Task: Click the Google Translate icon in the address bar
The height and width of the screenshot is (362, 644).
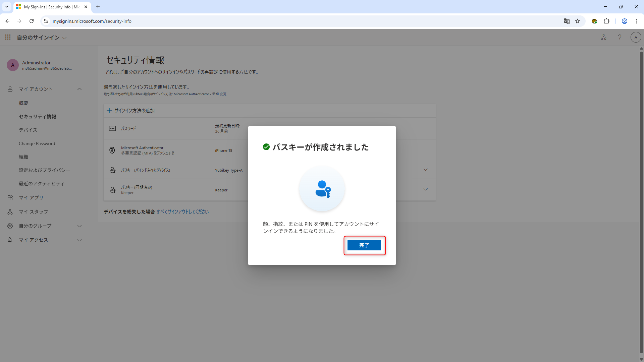Action: [567, 21]
